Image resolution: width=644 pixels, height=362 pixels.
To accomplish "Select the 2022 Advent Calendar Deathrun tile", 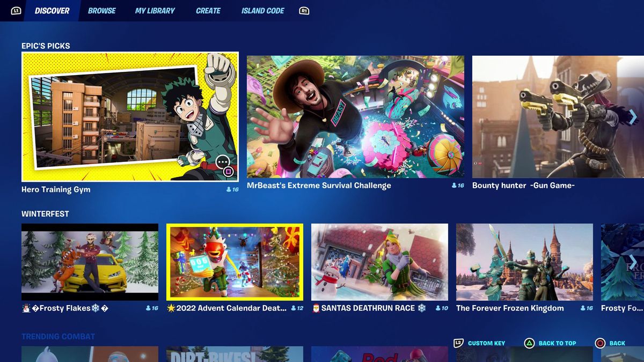I will 235,261.
